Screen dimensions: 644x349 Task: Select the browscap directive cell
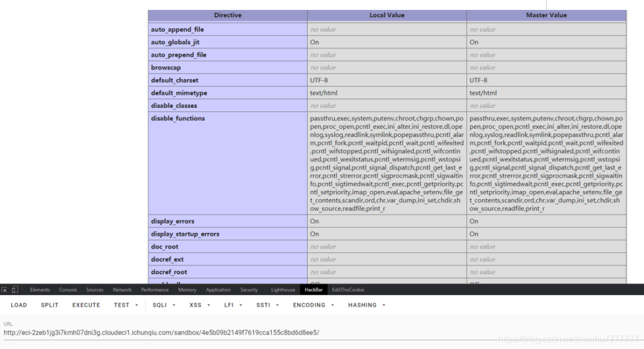click(227, 68)
